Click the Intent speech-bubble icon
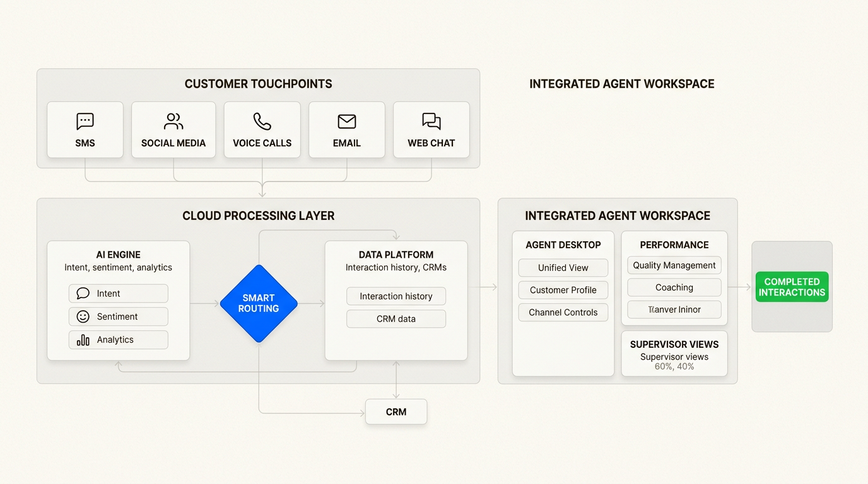This screenshot has height=484, width=868. pyautogui.click(x=82, y=293)
